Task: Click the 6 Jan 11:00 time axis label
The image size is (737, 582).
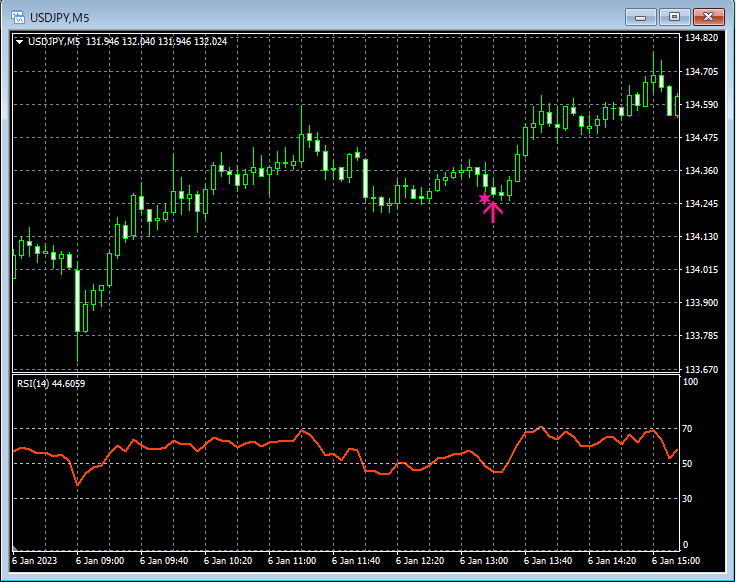Action: click(x=292, y=561)
